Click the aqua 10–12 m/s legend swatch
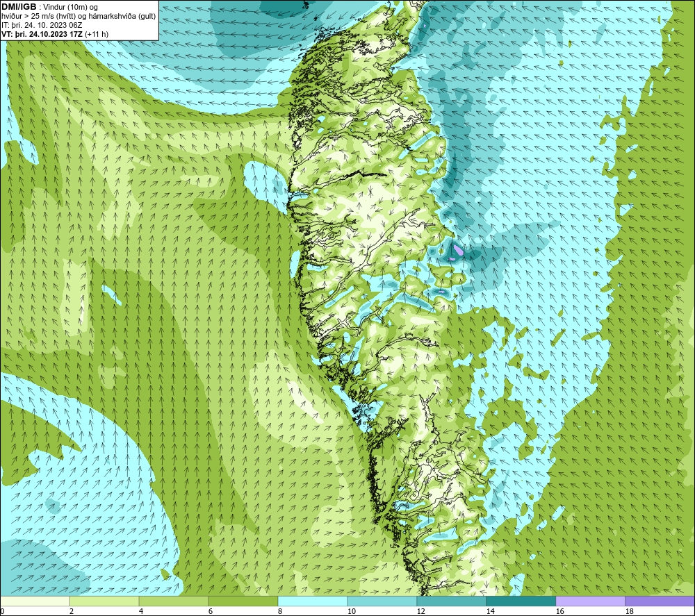 (x=382, y=601)
